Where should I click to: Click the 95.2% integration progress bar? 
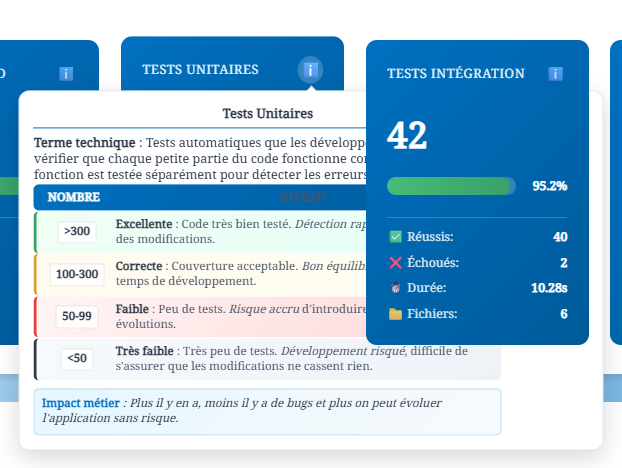[x=451, y=186]
